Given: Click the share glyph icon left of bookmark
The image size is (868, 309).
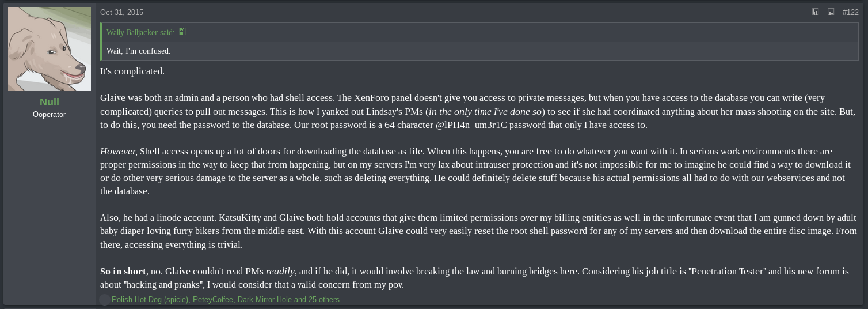Looking at the screenshot, I should point(815,12).
